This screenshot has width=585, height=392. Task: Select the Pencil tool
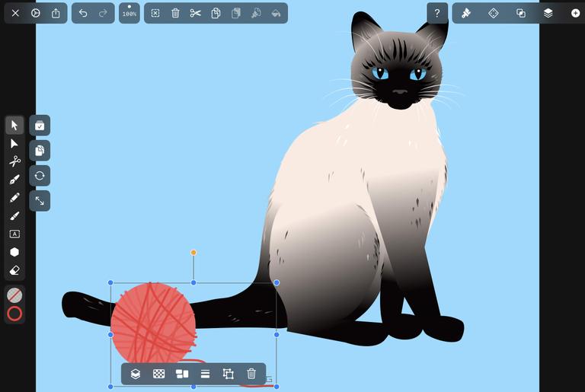(x=14, y=198)
